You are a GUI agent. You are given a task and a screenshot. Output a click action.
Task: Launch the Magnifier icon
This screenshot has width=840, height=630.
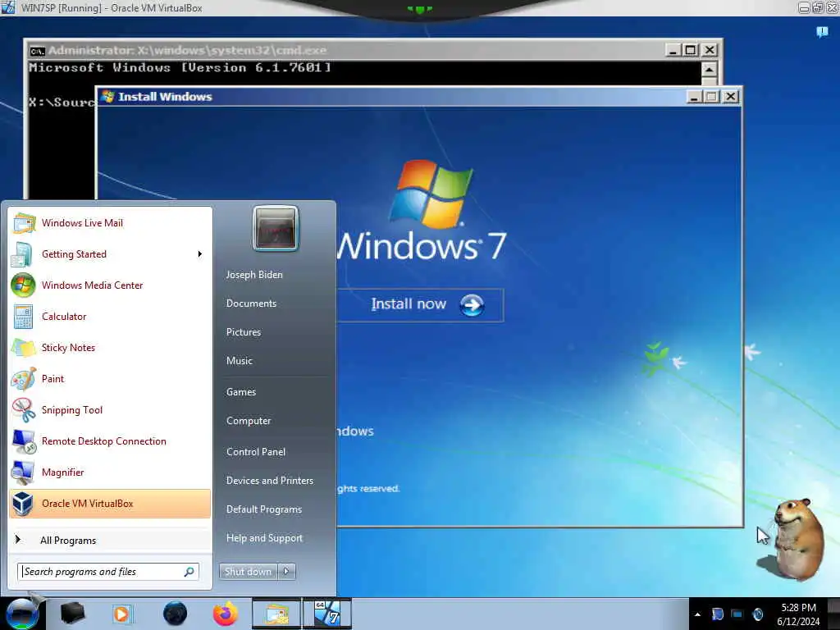pos(23,472)
